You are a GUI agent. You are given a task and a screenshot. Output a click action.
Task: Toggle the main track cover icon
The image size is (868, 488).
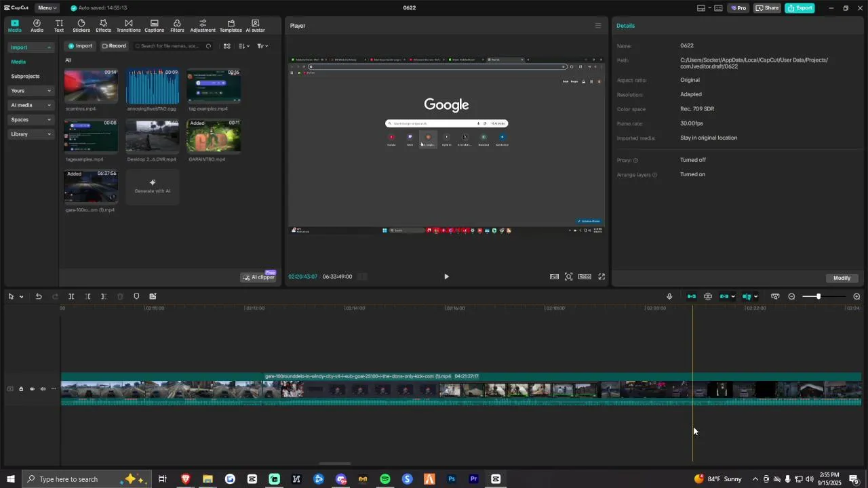10,389
